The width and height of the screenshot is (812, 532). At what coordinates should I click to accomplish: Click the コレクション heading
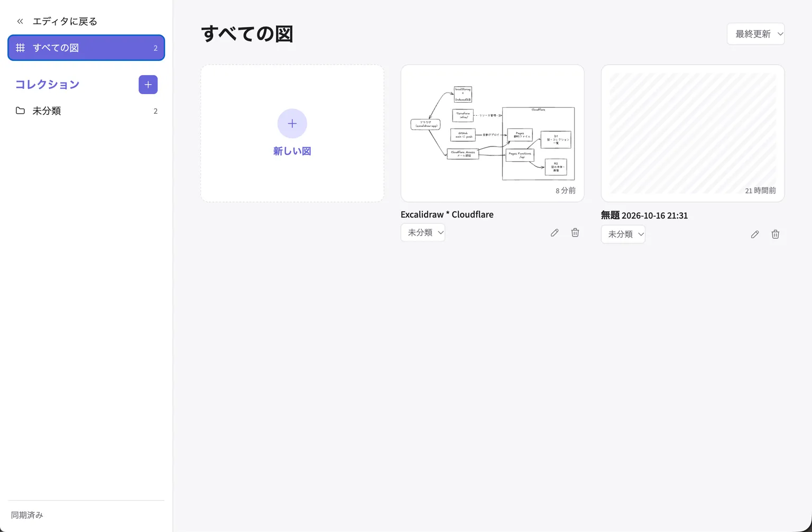coord(47,85)
